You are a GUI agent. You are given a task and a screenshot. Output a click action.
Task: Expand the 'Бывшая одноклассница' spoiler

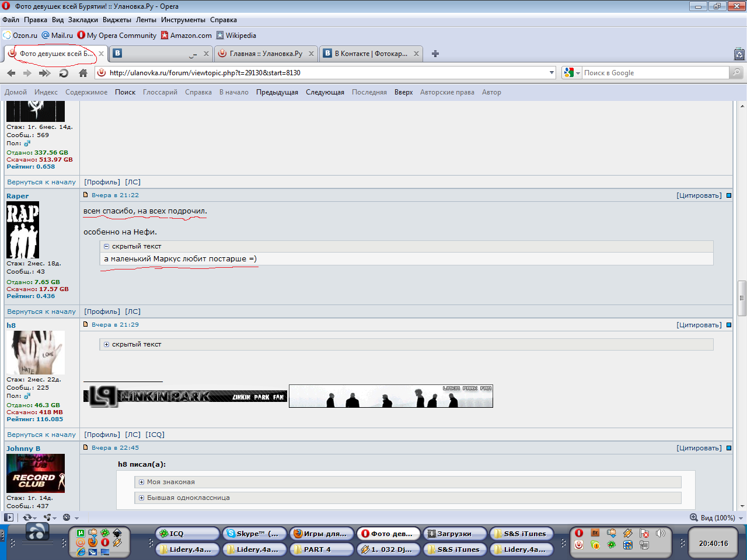[x=141, y=498]
